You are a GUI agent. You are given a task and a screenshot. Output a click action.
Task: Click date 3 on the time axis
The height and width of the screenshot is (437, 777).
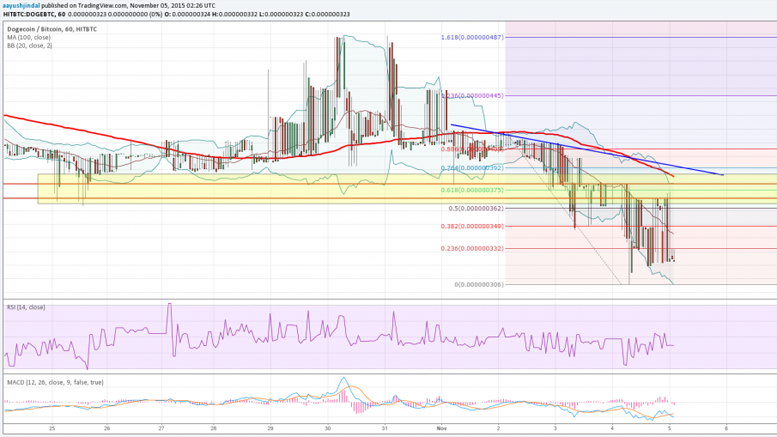(555, 428)
